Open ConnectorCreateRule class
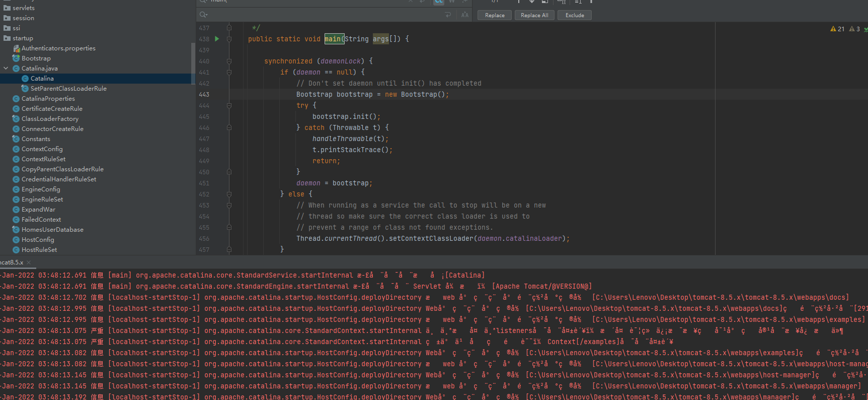 [52, 129]
